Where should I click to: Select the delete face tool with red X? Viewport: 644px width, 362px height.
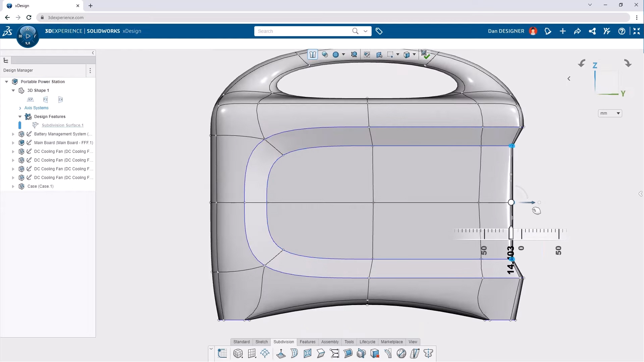(x=375, y=354)
